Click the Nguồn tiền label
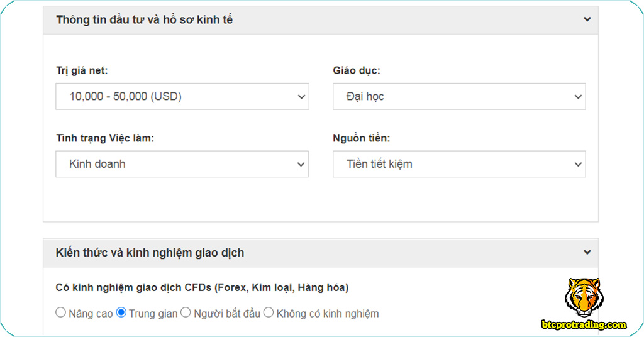The width and height of the screenshot is (644, 337). click(x=362, y=138)
